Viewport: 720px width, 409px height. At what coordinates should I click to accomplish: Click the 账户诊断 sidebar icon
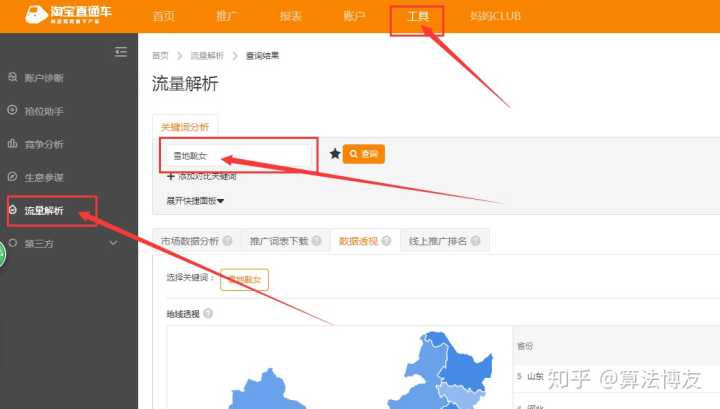[12, 77]
